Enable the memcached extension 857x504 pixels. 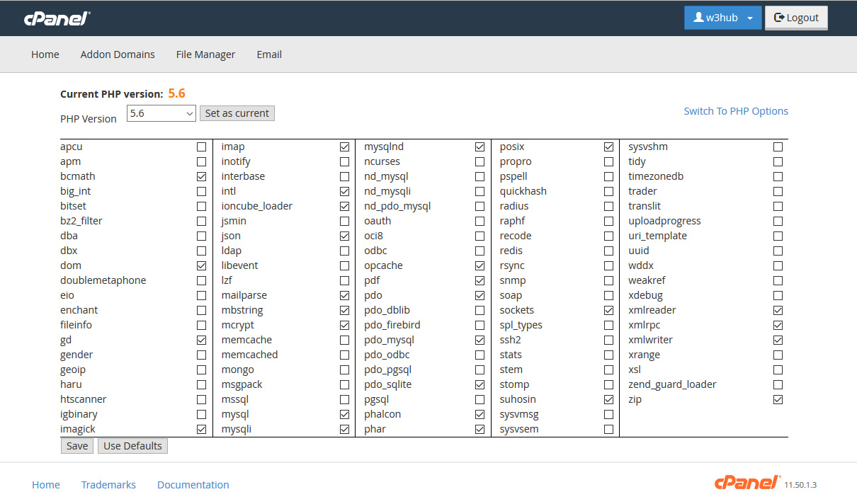point(345,355)
